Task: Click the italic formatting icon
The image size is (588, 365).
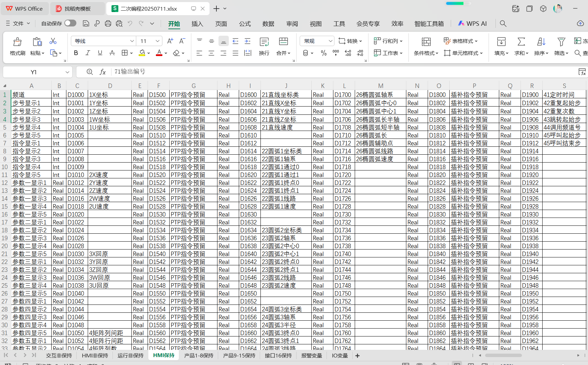Action: click(88, 53)
